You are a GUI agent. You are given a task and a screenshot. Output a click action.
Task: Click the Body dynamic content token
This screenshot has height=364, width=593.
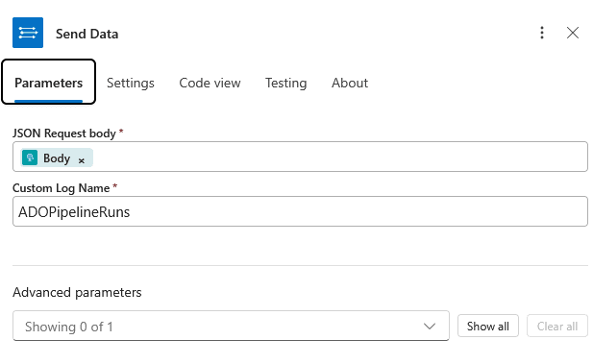[57, 158]
